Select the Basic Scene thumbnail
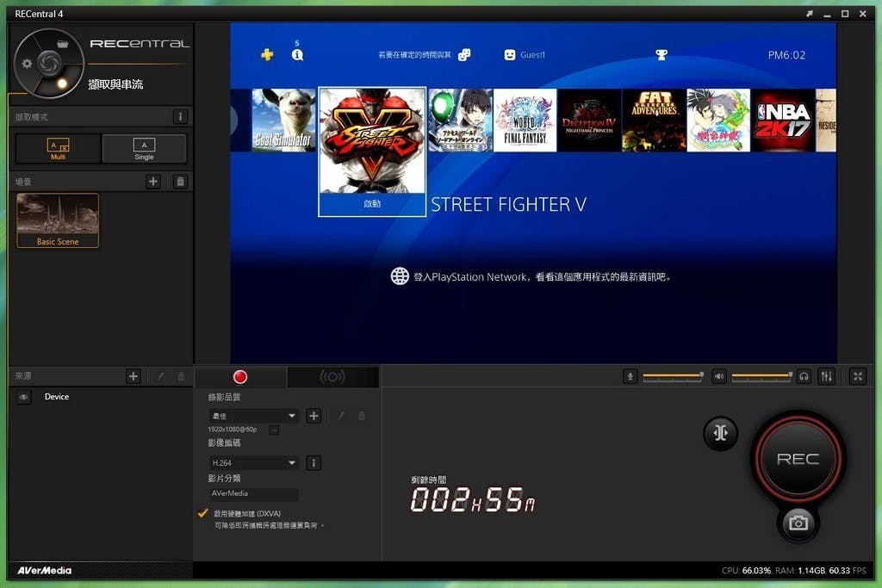 point(58,220)
